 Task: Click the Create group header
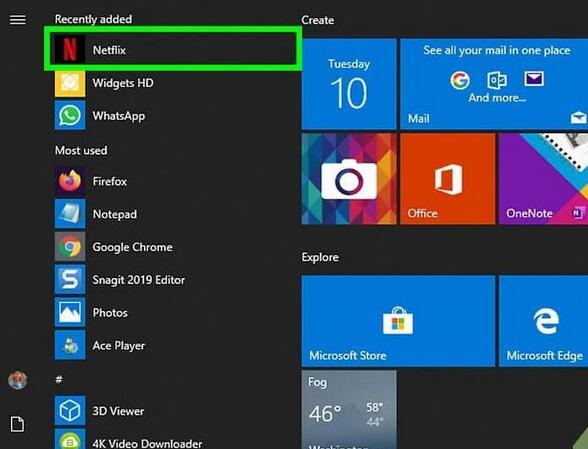point(318,20)
